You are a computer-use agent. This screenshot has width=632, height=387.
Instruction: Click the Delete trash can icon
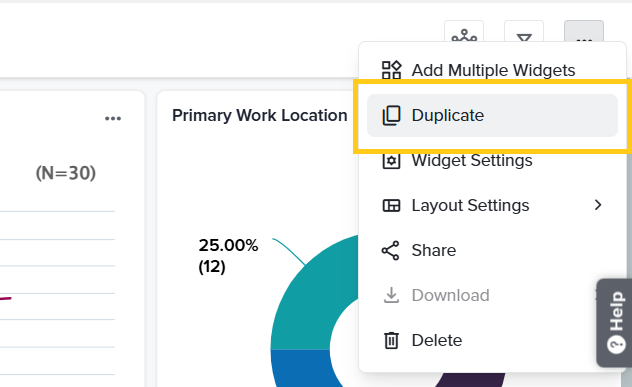[x=391, y=340]
